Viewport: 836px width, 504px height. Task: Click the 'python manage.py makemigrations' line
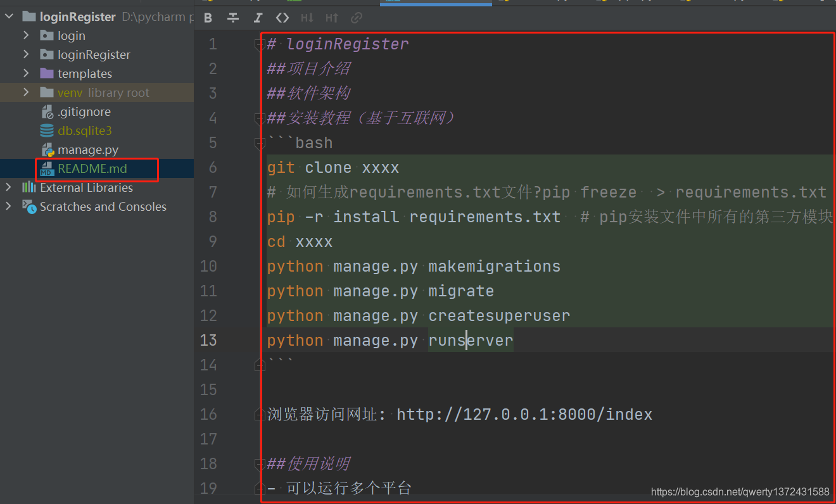(x=414, y=267)
